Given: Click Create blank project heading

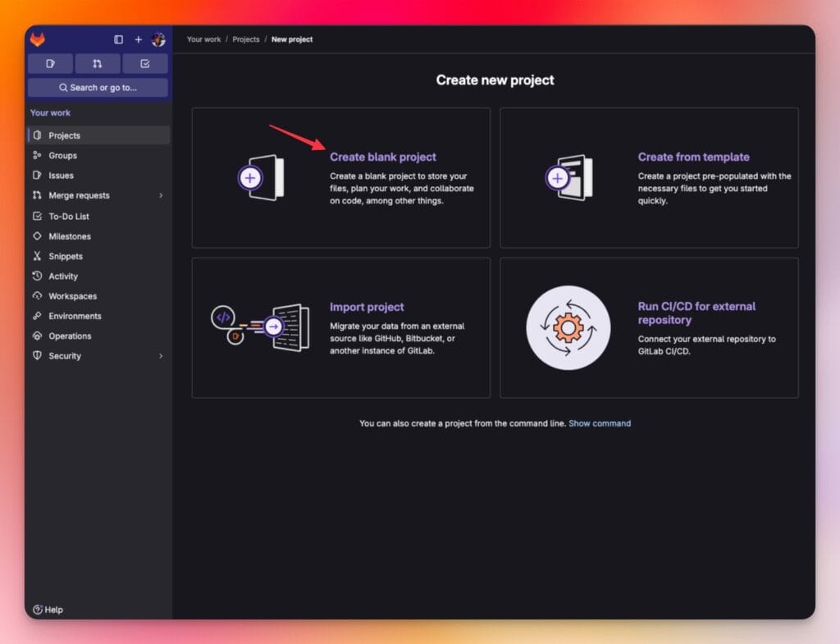Looking at the screenshot, I should [383, 157].
